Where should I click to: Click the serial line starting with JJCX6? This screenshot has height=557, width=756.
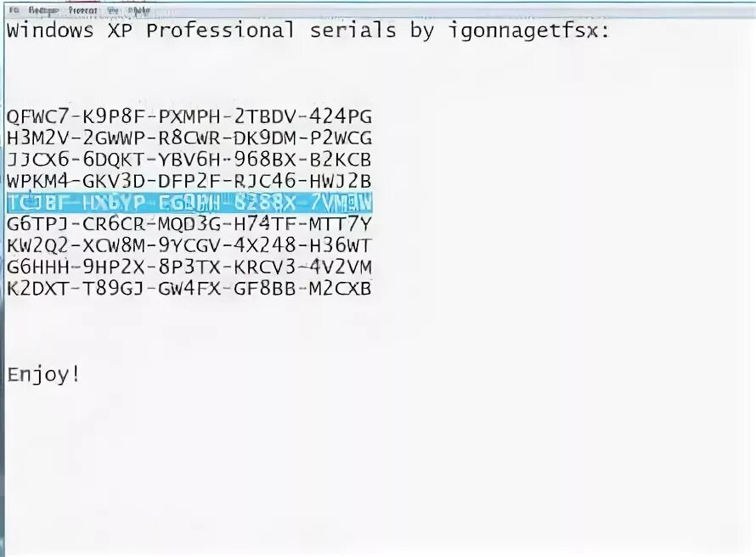click(x=189, y=160)
